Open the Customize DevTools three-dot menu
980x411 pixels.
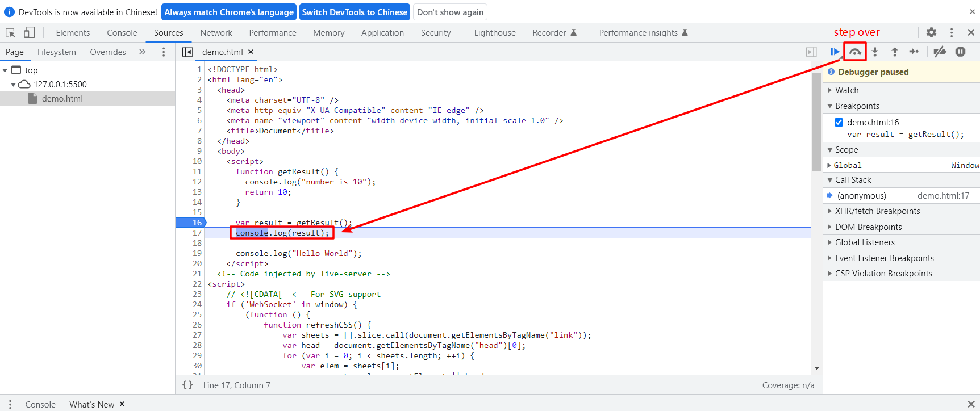[x=952, y=32]
